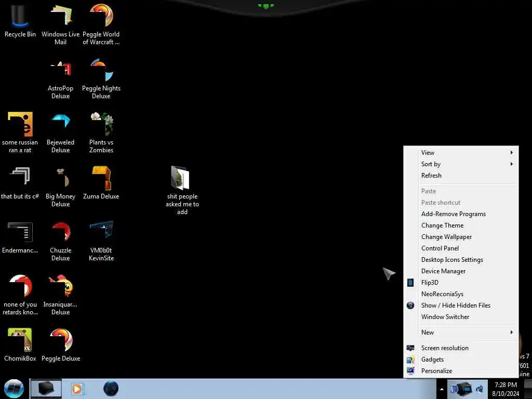Select the Endermanc... desktop icon
This screenshot has width=532, height=399.
tap(20, 237)
